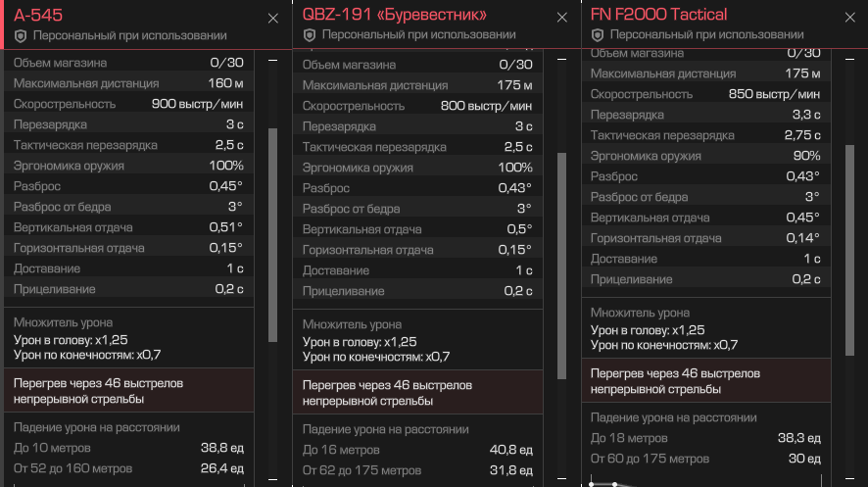The height and width of the screenshot is (487, 868).
Task: Click the top scroll dash in A-545 panel
Action: 273,60
